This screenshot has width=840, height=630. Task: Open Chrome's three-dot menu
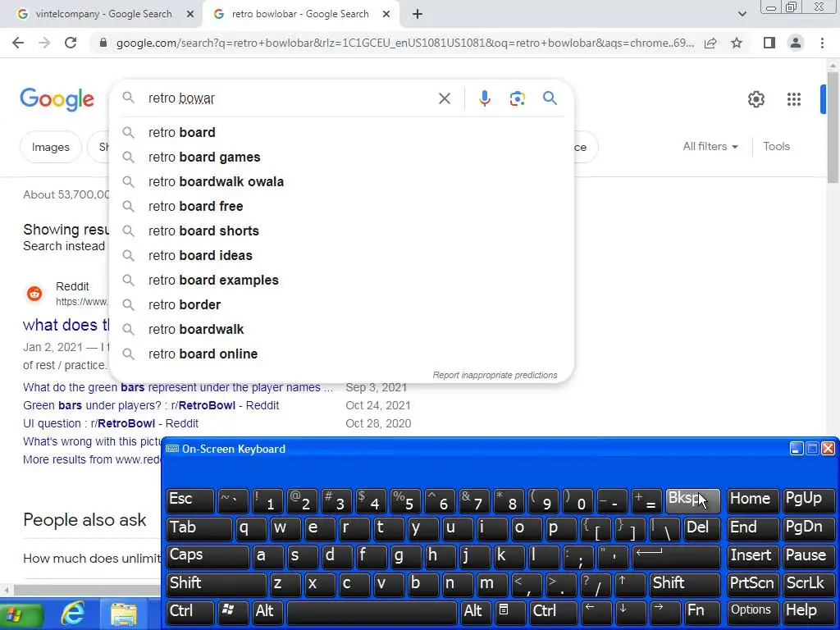pyautogui.click(x=822, y=43)
